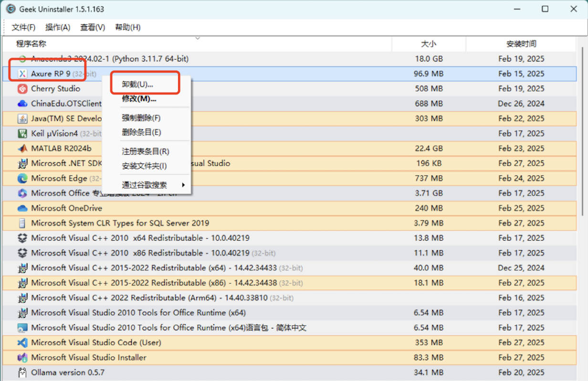The height and width of the screenshot is (381, 588).
Task: Open the 操作(A) menu
Action: tap(58, 27)
